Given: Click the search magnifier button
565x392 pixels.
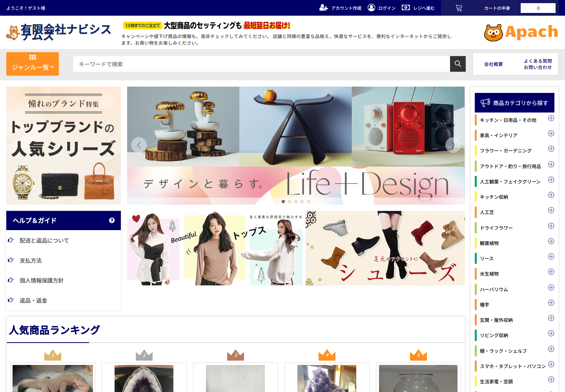Looking at the screenshot, I should pyautogui.click(x=458, y=64).
